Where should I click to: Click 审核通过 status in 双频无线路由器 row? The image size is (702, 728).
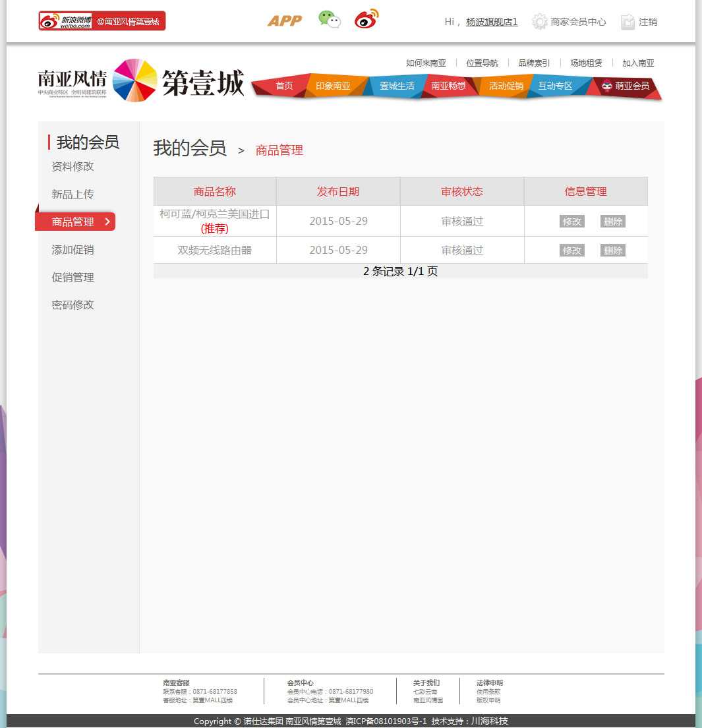click(x=462, y=251)
